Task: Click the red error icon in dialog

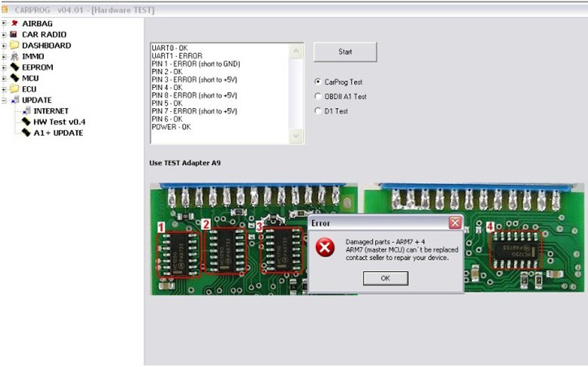Action: [x=325, y=248]
